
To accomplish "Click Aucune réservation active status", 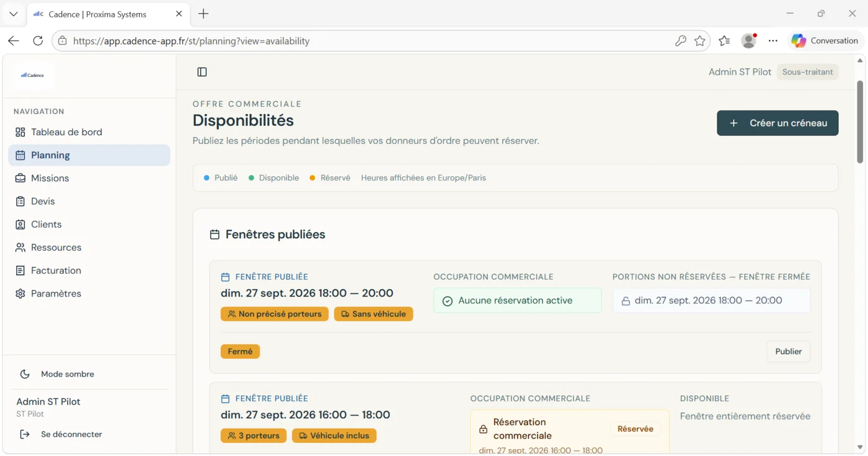I will [x=517, y=300].
